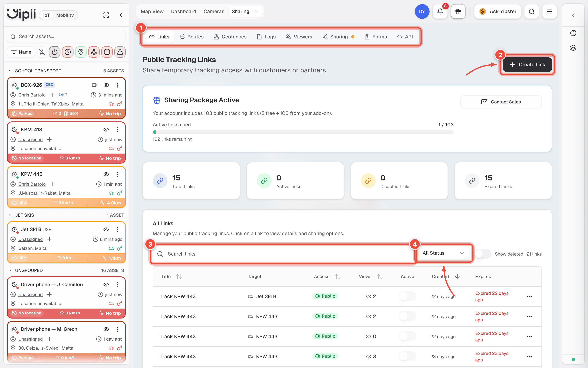Open the map layers icon
588x368 pixels.
click(573, 48)
